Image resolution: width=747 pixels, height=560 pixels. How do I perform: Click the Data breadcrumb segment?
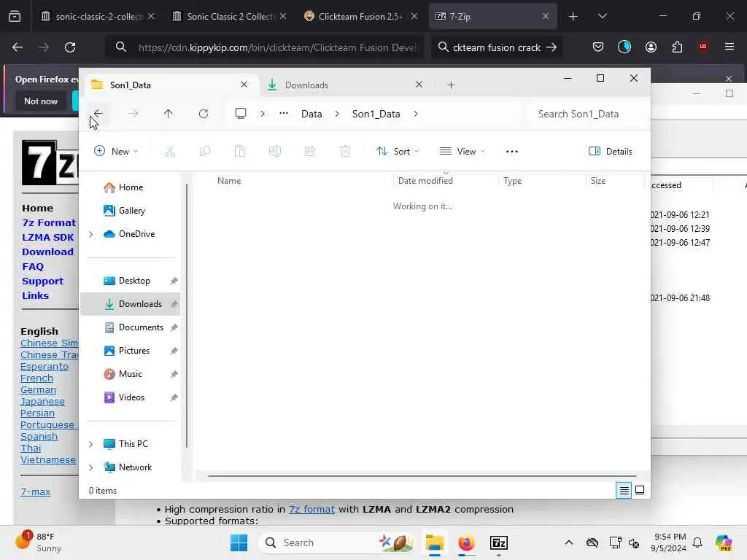point(311,114)
